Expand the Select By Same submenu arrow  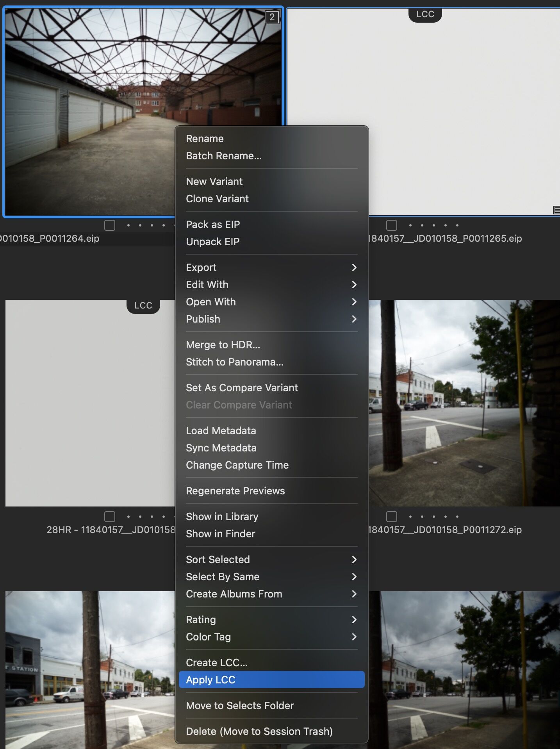pos(354,577)
